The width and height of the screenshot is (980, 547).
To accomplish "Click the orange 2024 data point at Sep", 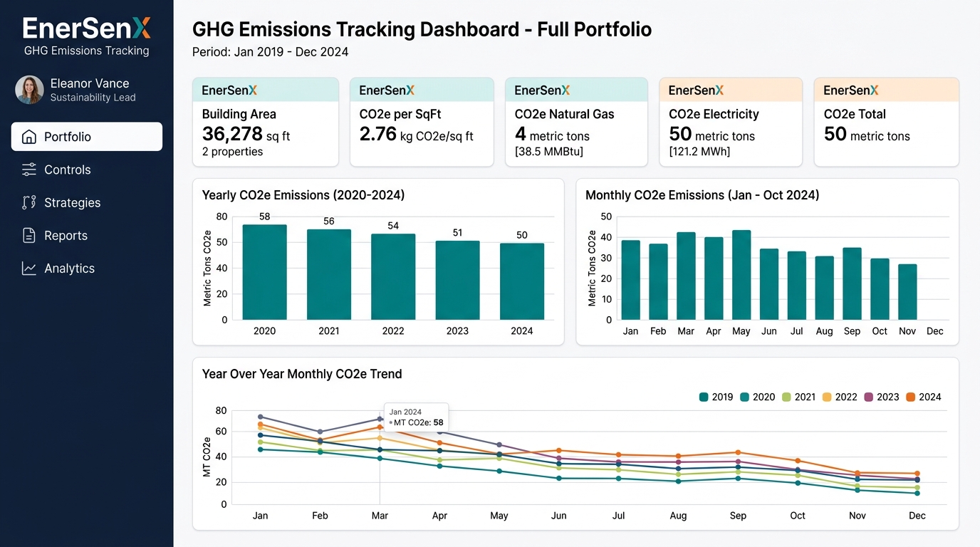I will pyautogui.click(x=738, y=452).
